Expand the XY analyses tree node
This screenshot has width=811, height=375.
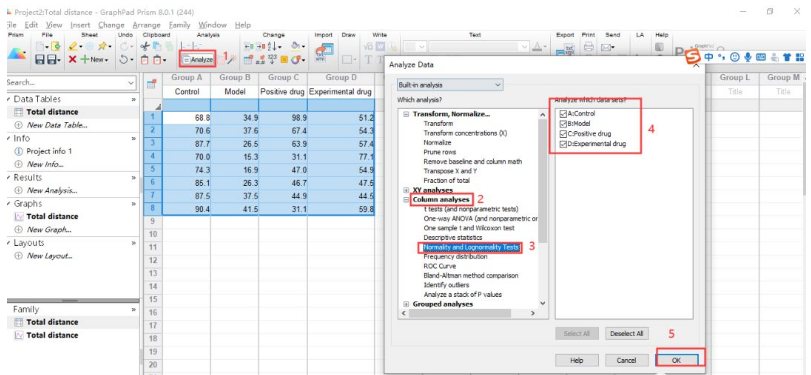tap(406, 190)
